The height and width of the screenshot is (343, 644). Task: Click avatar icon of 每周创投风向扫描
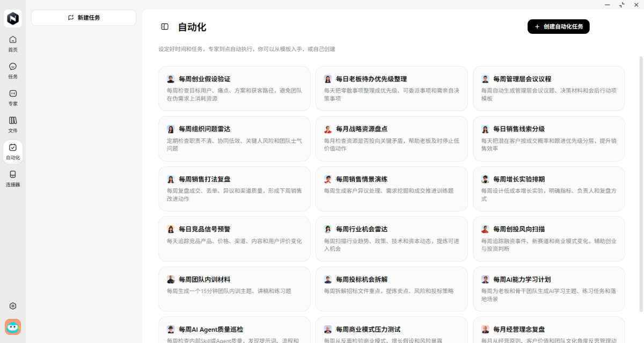(485, 229)
